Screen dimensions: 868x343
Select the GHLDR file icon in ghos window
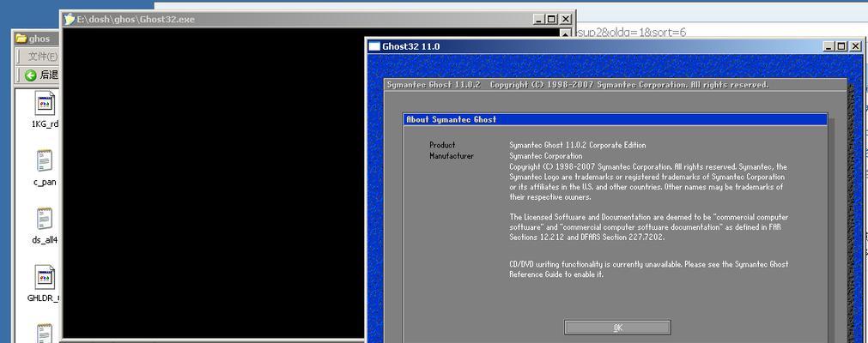click(45, 277)
